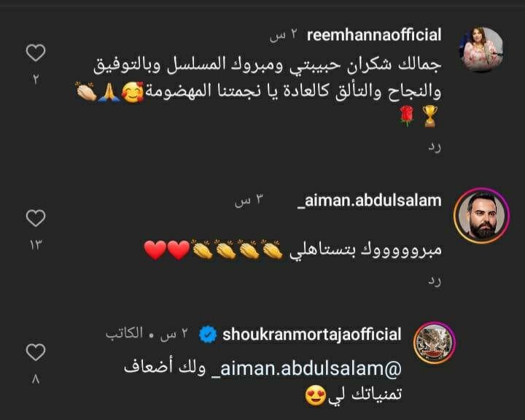Viewport: 525px width, 420px height.
Task: Click the blue verified badge icon
Action: point(208,335)
